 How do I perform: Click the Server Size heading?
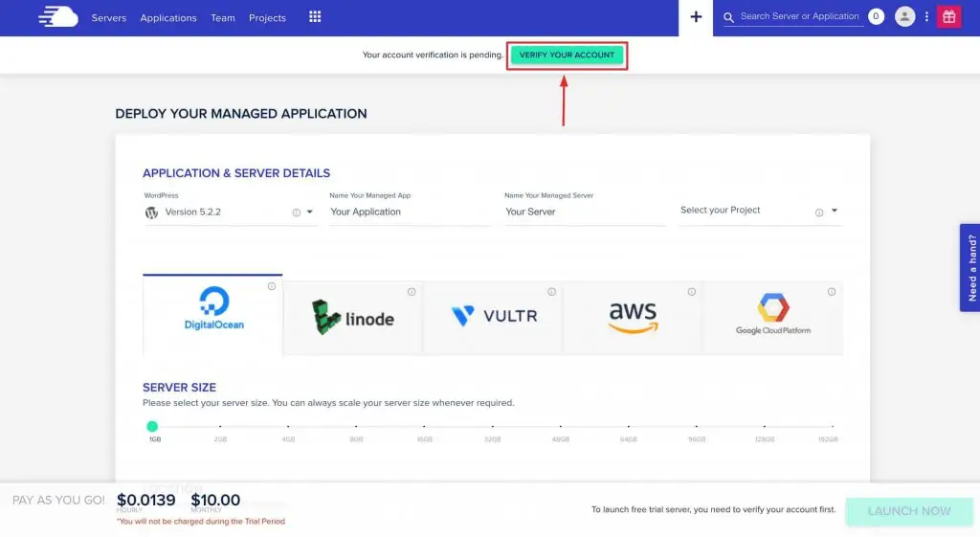[x=179, y=388]
